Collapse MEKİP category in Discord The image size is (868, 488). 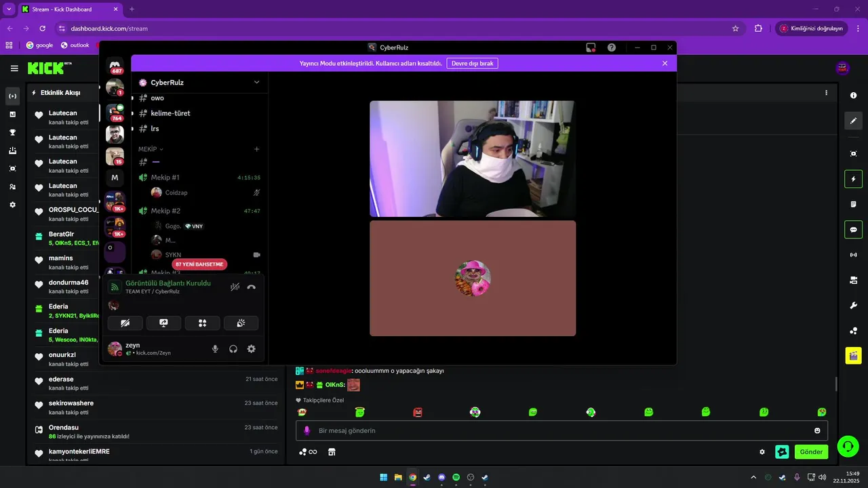point(151,149)
